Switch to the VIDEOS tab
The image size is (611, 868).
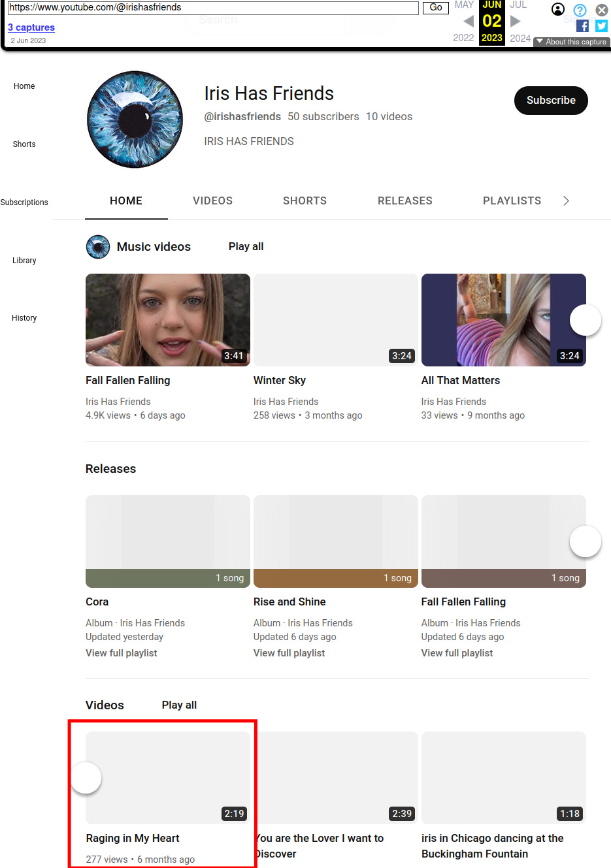(212, 201)
